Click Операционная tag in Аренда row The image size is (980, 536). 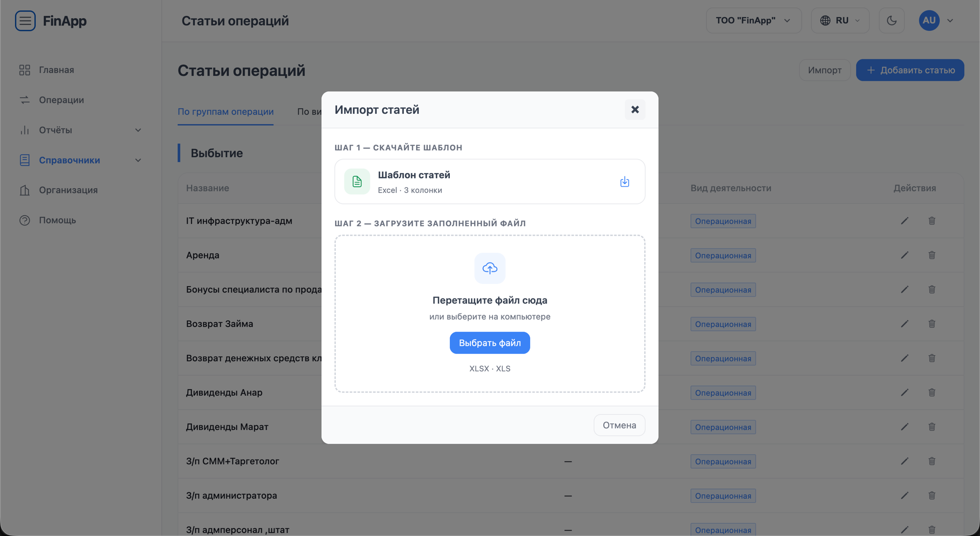pyautogui.click(x=723, y=255)
